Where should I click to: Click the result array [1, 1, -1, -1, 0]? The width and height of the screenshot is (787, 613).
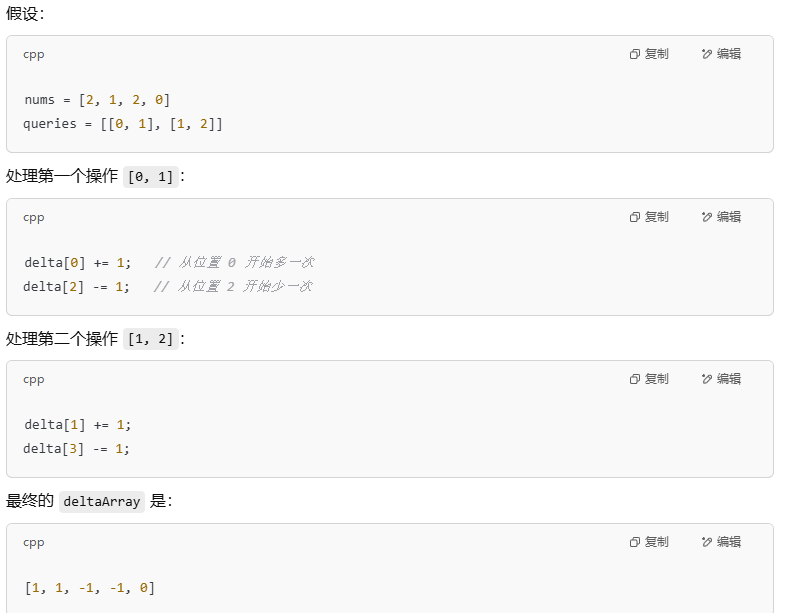pos(90,588)
